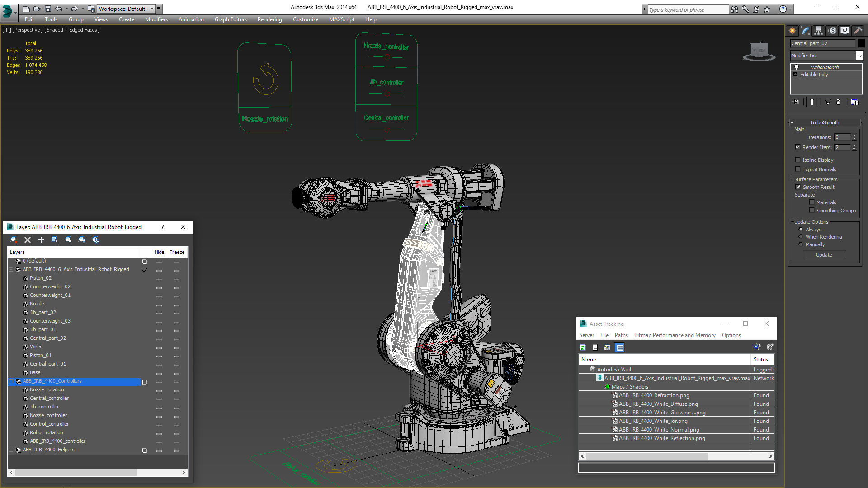Click Refresh icon in Asset Tracking toolbar

pos(583,347)
